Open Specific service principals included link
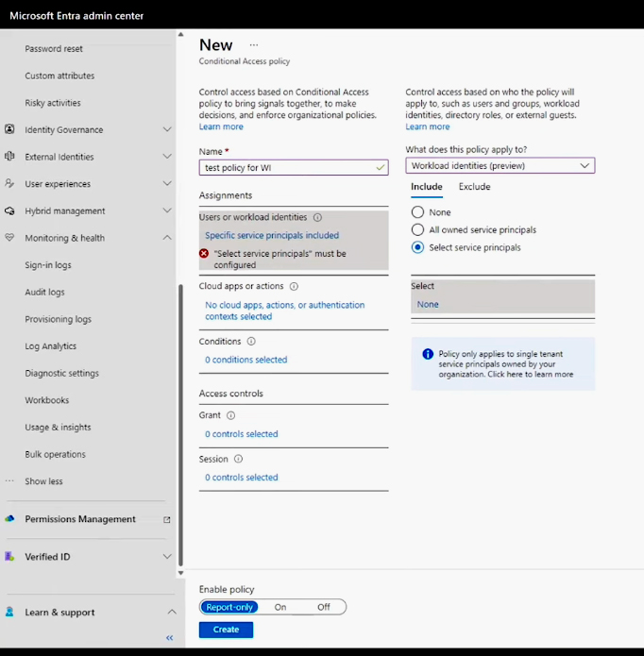 coord(272,235)
